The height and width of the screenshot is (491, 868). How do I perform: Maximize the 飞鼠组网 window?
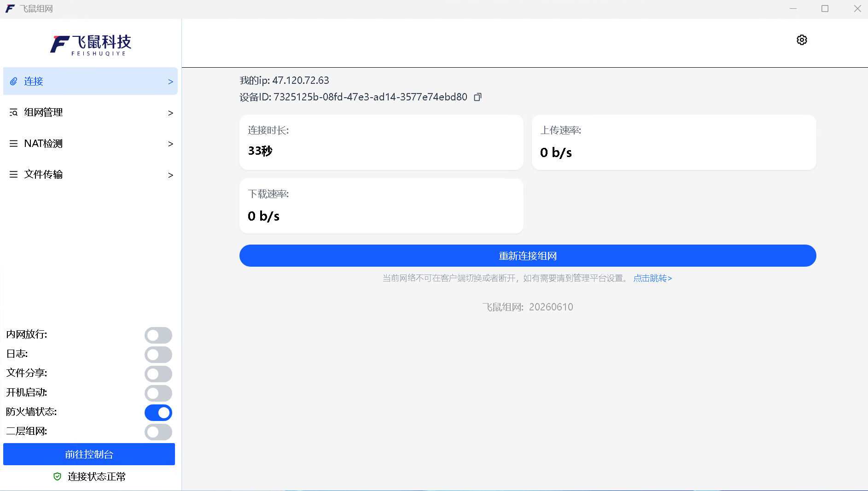825,9
